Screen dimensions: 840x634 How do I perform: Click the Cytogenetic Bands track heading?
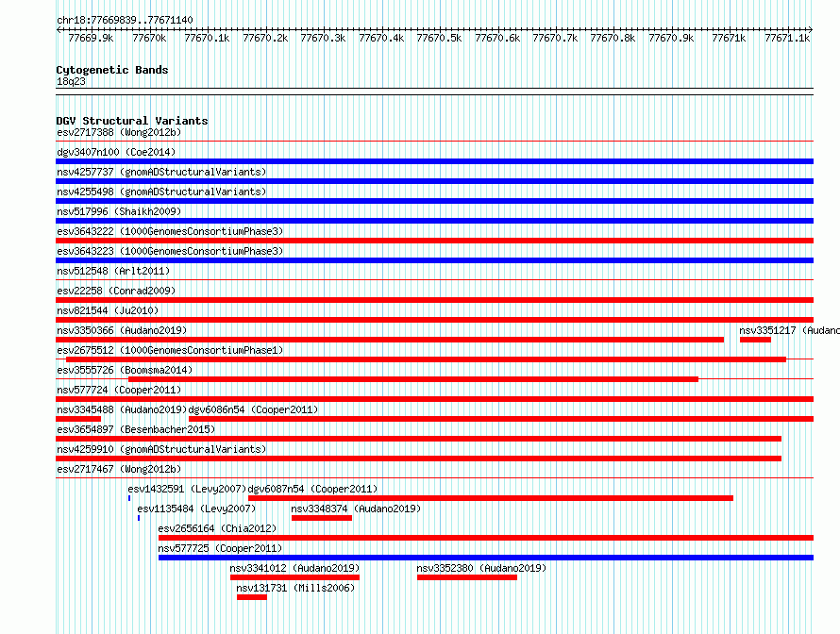pyautogui.click(x=112, y=70)
